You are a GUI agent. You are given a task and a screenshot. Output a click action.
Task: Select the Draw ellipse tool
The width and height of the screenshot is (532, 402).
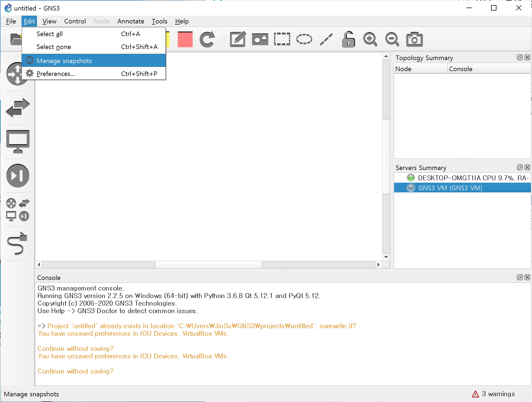304,39
